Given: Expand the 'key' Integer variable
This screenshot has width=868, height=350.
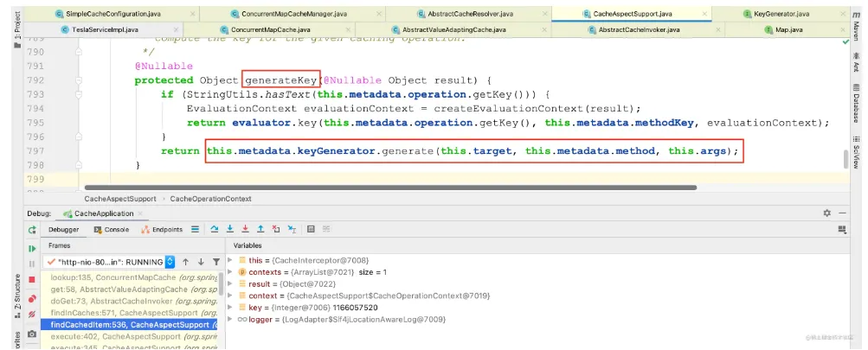Looking at the screenshot, I should [231, 308].
